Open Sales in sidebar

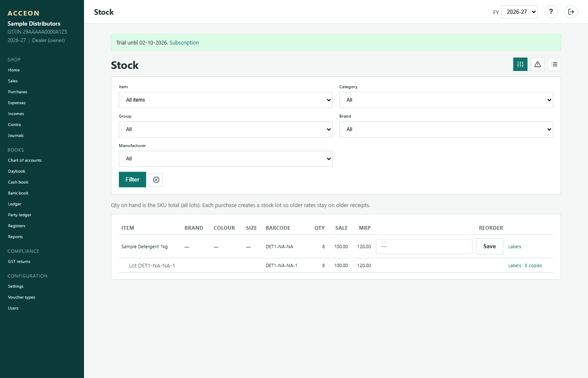(13, 81)
